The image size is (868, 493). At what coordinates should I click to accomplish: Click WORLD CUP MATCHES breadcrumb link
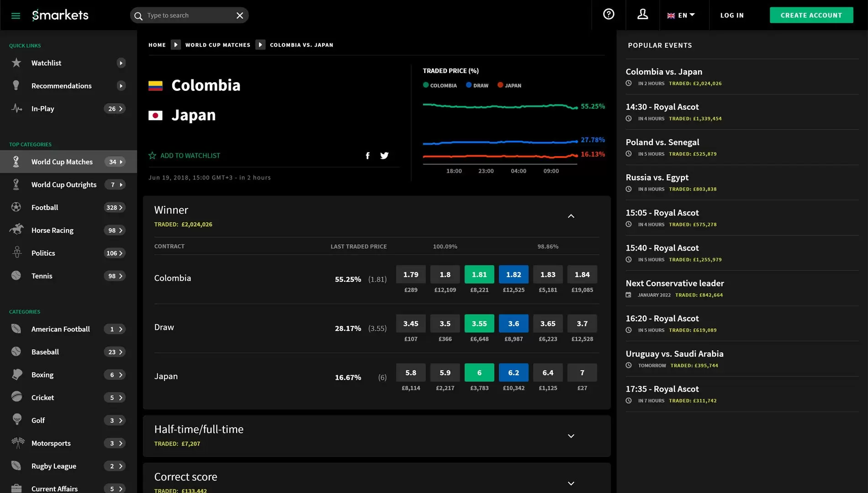click(217, 45)
